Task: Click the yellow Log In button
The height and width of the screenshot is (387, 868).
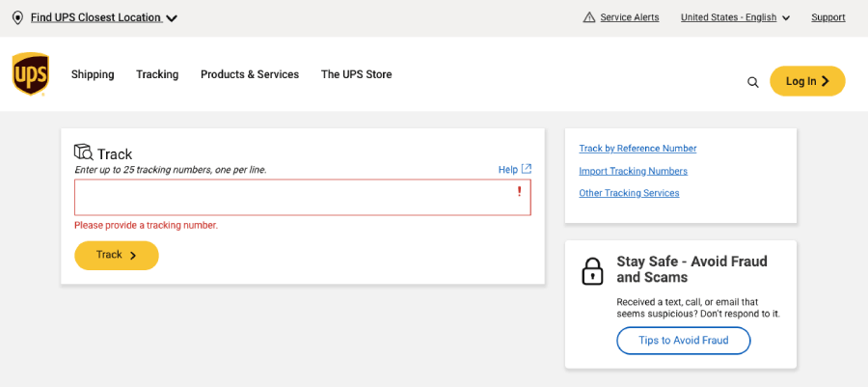Action: (x=807, y=81)
